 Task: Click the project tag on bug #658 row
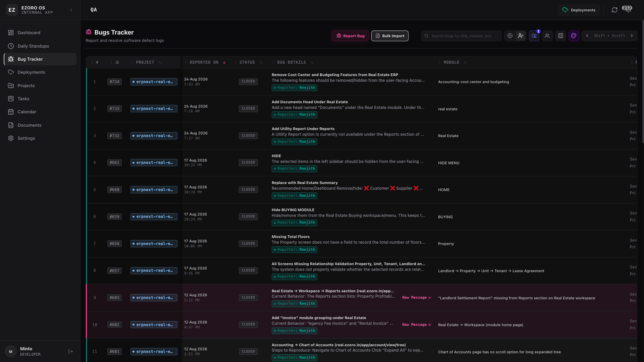pyautogui.click(x=154, y=244)
